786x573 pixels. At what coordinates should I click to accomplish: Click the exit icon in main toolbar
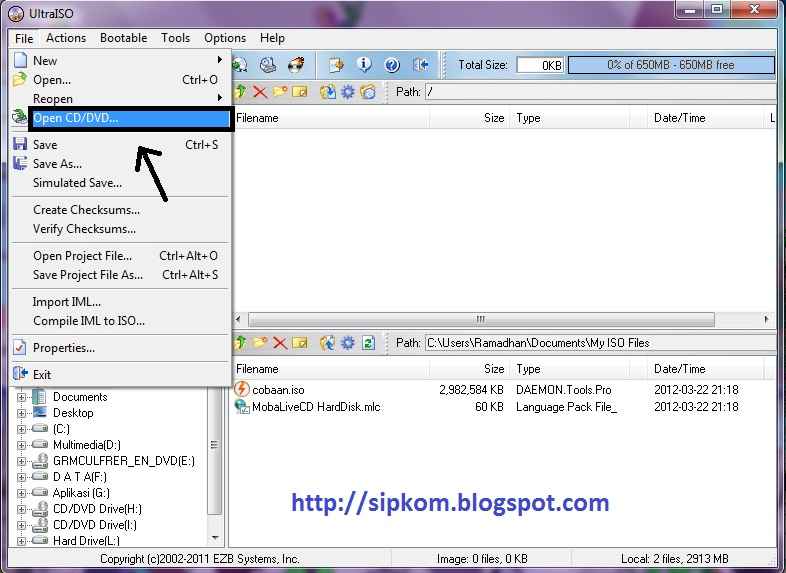[421, 65]
